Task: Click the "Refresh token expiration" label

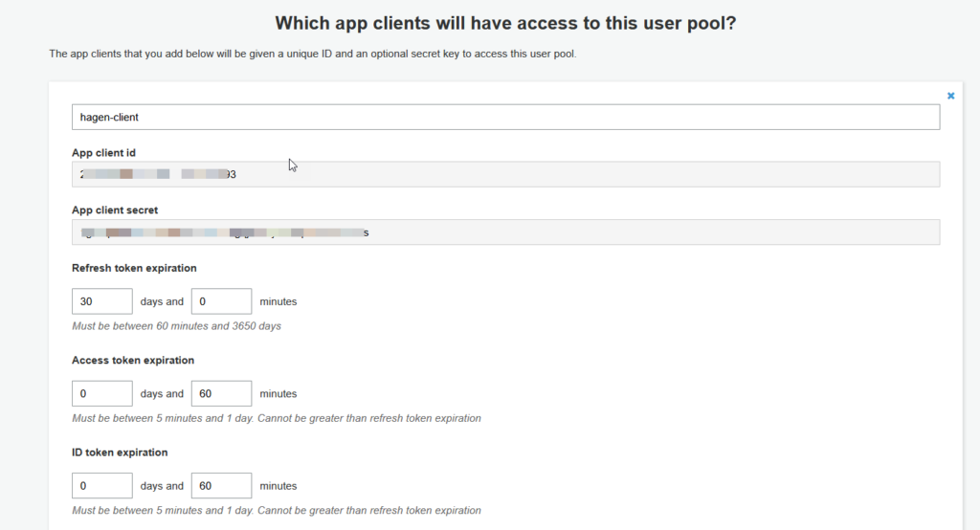Action: (134, 268)
